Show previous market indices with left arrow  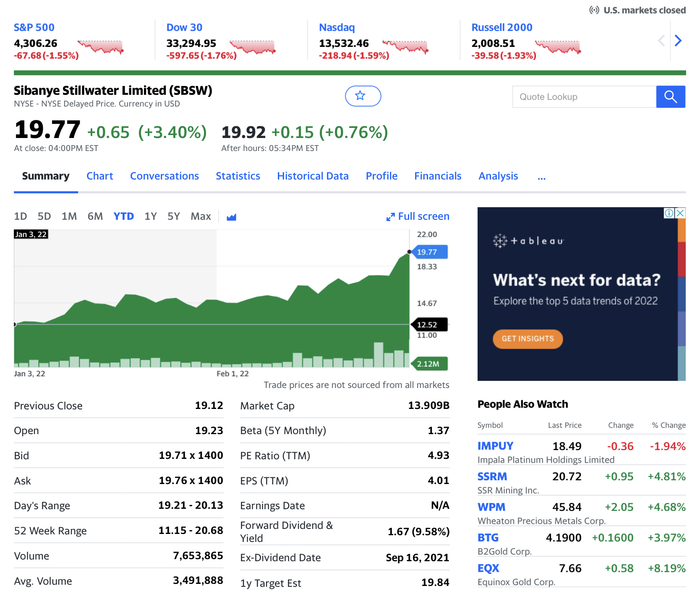point(661,41)
